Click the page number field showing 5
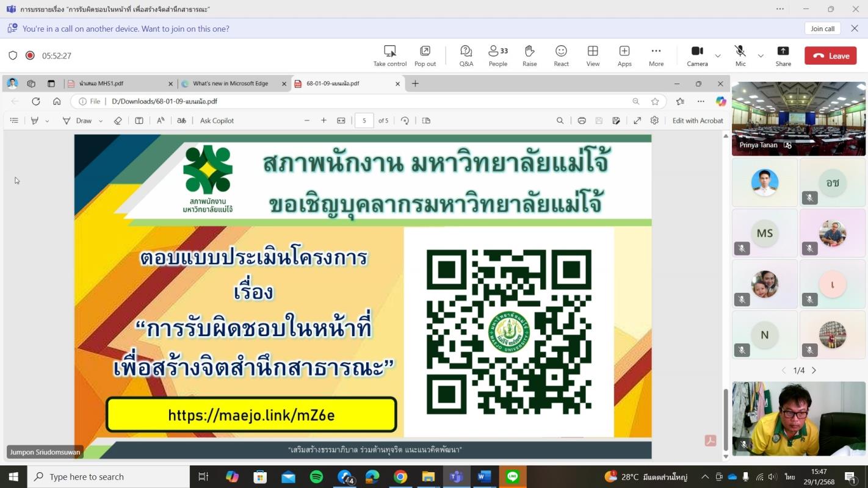Viewport: 868px width, 488px height. point(364,121)
